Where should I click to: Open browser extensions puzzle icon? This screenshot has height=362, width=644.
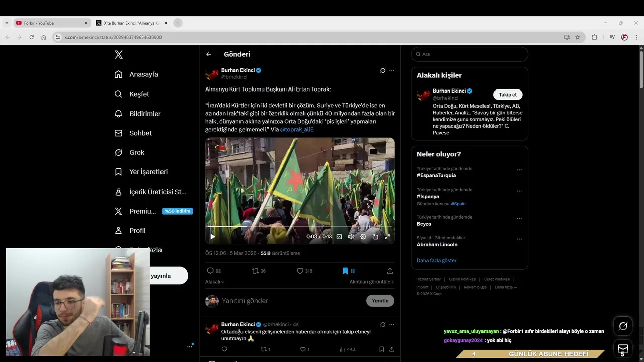click(595, 37)
